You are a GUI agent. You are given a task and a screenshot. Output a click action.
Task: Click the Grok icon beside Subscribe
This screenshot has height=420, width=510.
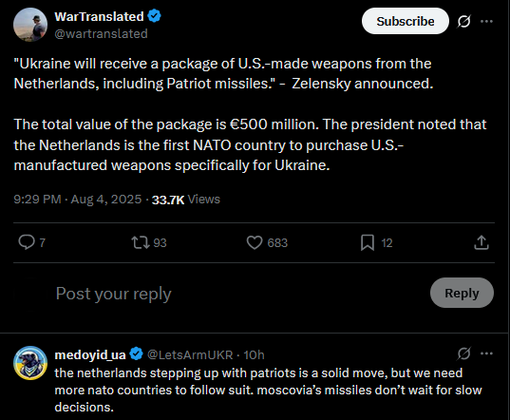[463, 22]
